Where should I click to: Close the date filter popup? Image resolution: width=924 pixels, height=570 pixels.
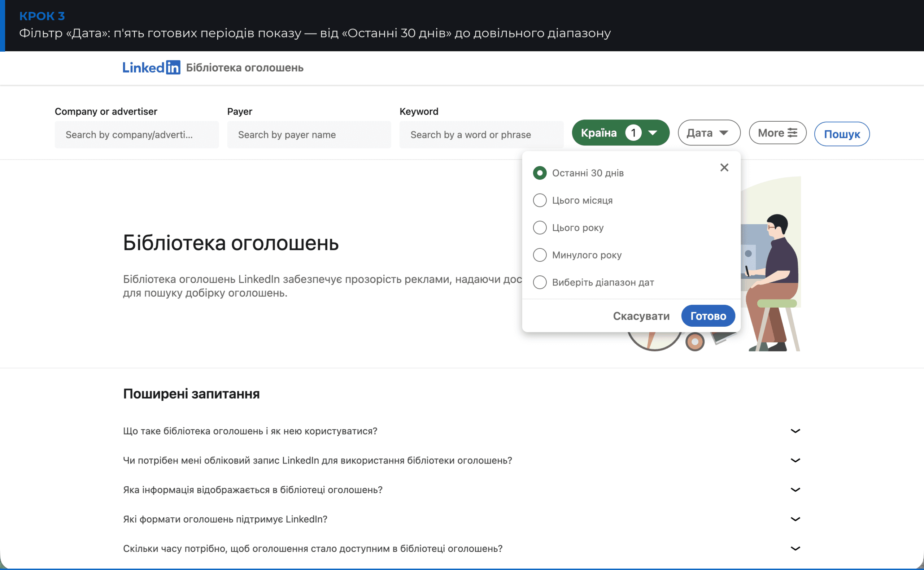[x=724, y=167]
